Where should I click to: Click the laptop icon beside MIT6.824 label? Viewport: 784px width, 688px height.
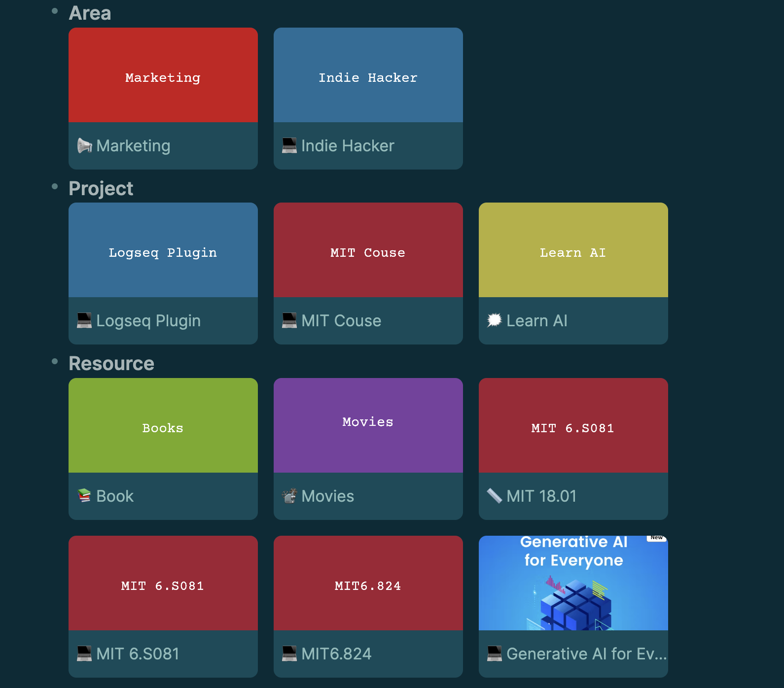pos(289,654)
